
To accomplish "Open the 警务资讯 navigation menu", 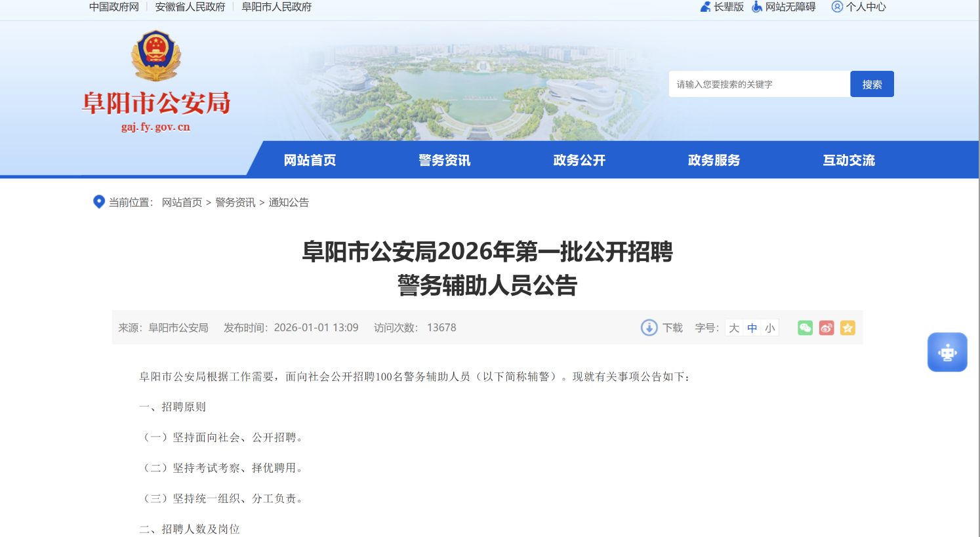I will click(444, 159).
